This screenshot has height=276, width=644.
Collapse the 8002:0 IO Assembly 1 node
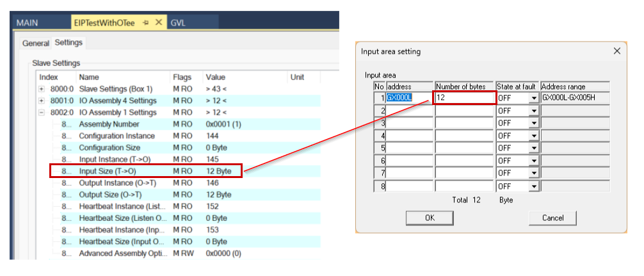[x=42, y=113]
